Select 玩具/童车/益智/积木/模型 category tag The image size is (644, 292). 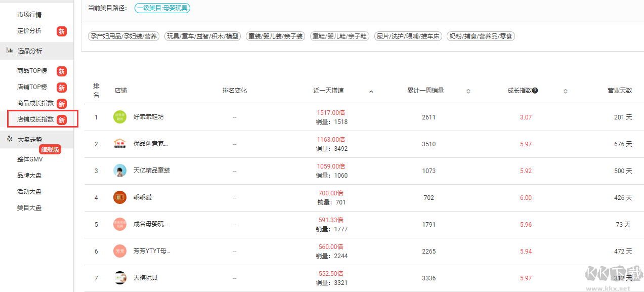pyautogui.click(x=202, y=36)
